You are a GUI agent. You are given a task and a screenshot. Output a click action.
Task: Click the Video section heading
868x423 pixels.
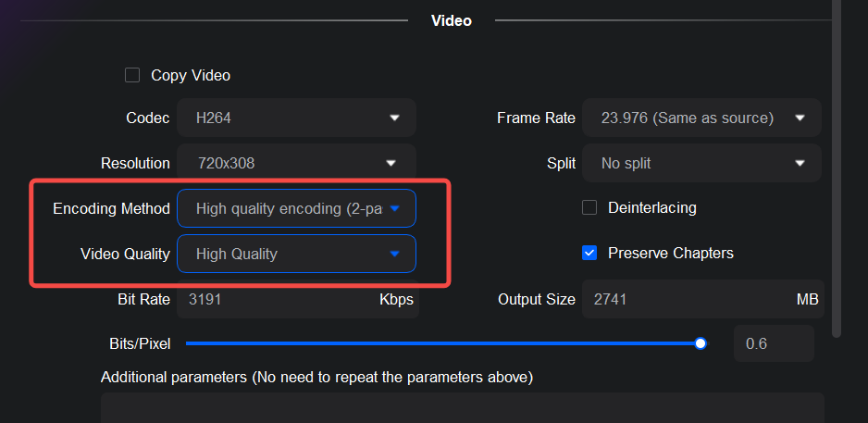click(452, 20)
